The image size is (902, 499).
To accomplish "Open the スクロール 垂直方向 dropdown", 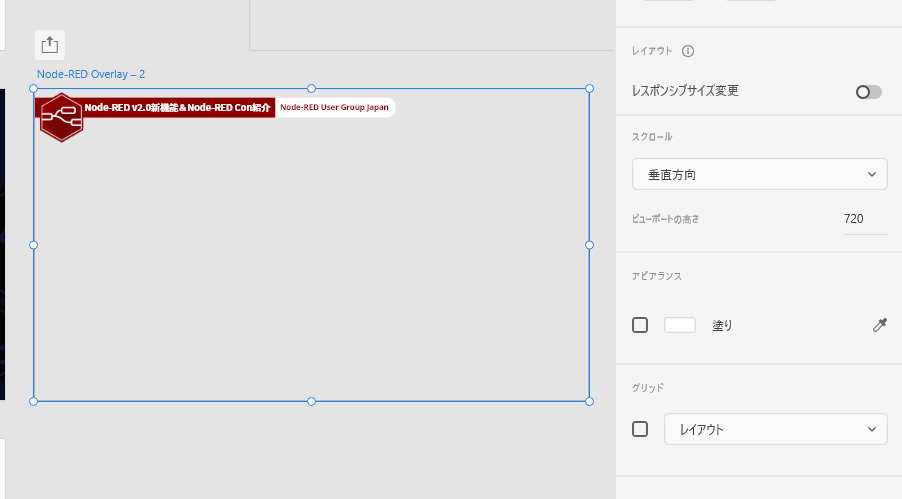I will point(759,174).
